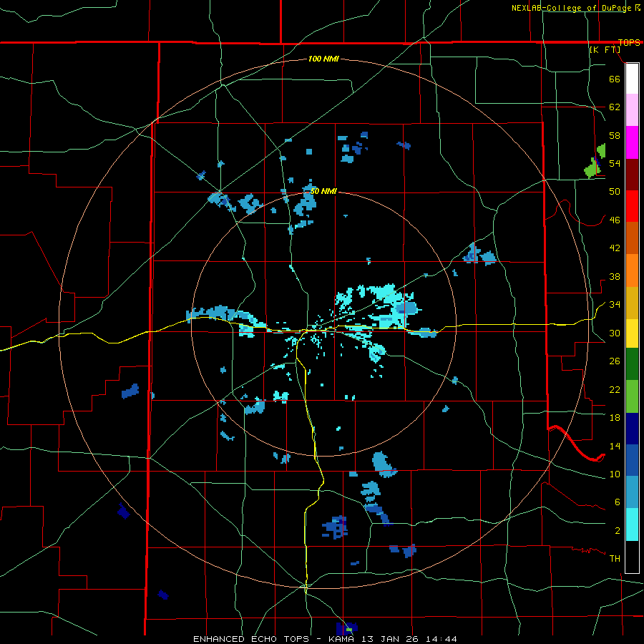Click the TH threshold label on legend
Screen dimensions: 644x644
click(x=615, y=559)
